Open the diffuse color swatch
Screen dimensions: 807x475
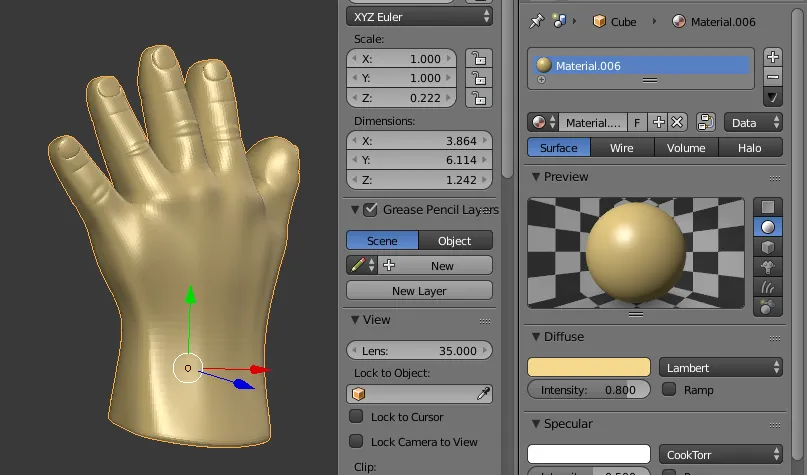(x=589, y=367)
